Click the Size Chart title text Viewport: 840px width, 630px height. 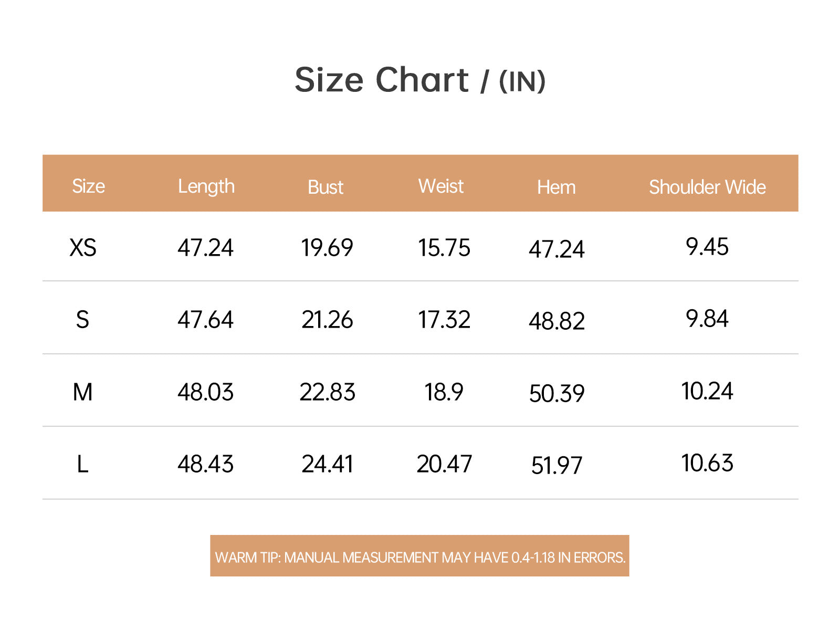382,80
